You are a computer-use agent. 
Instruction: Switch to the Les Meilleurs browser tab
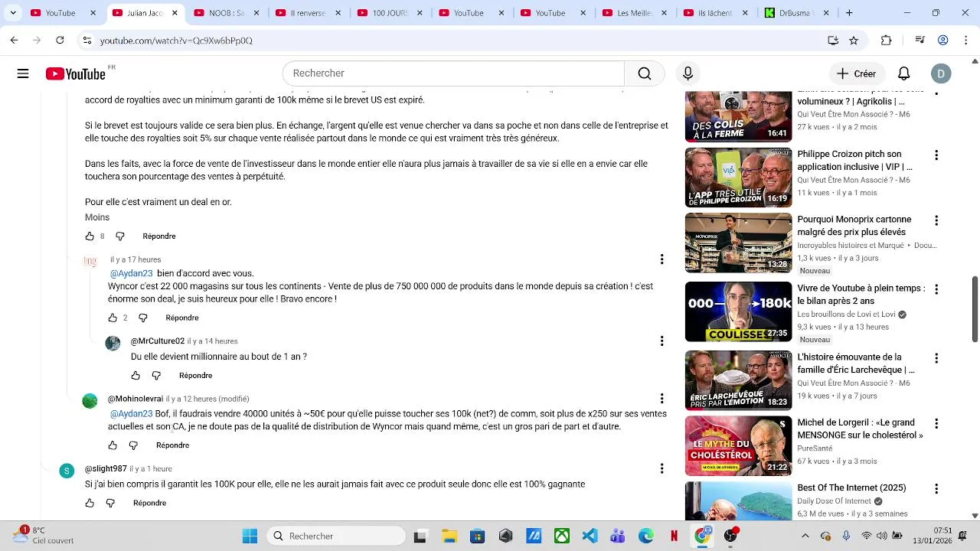(x=633, y=13)
